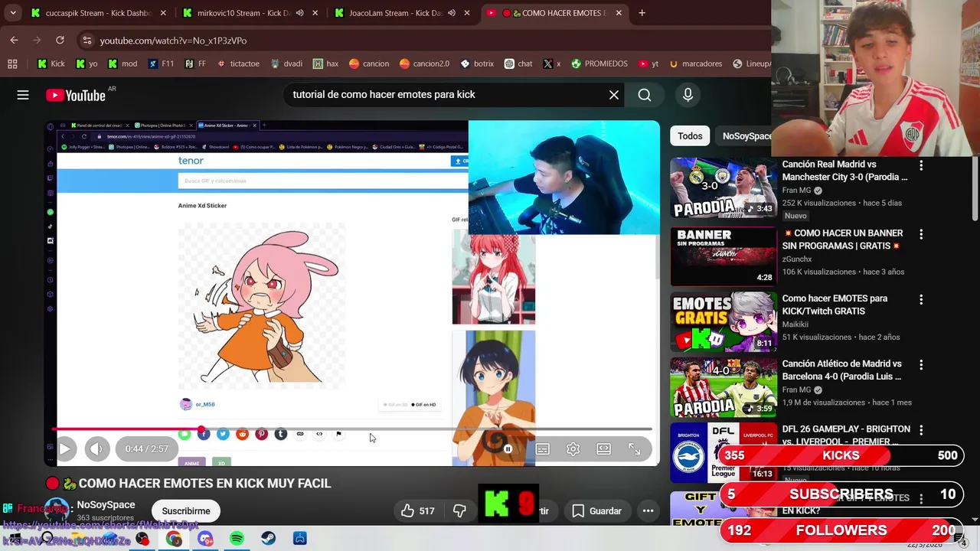
Task: Open Steam from the taskbar
Action: [x=268, y=539]
